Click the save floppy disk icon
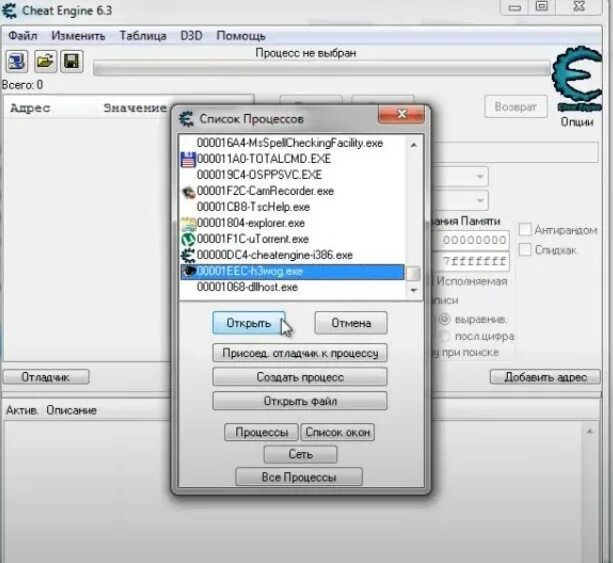 [x=72, y=62]
